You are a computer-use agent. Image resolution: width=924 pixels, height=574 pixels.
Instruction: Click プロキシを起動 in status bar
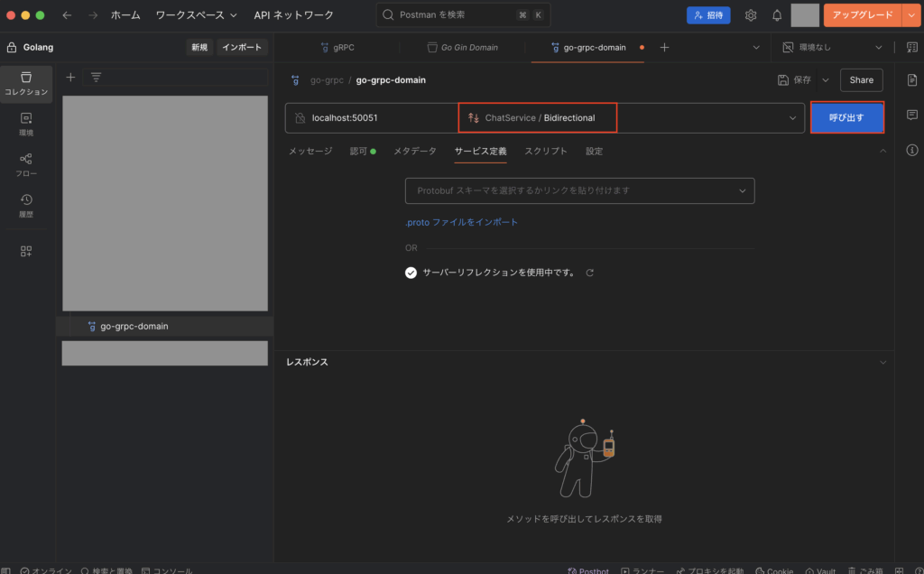(710, 569)
